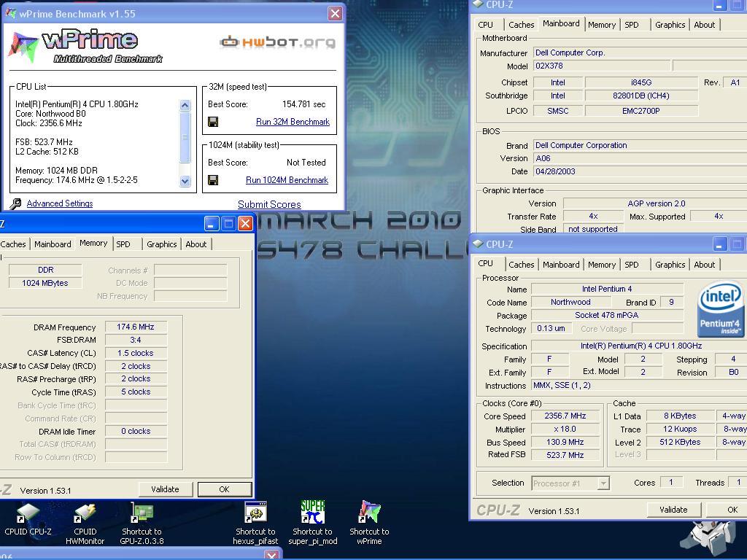Viewport: 747px width, 560px height.
Task: Close the wPrime Benchmark window
Action: [335, 13]
